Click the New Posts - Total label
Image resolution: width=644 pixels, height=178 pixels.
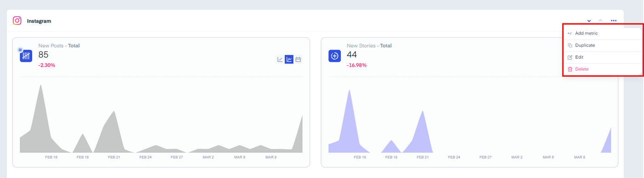tap(59, 46)
